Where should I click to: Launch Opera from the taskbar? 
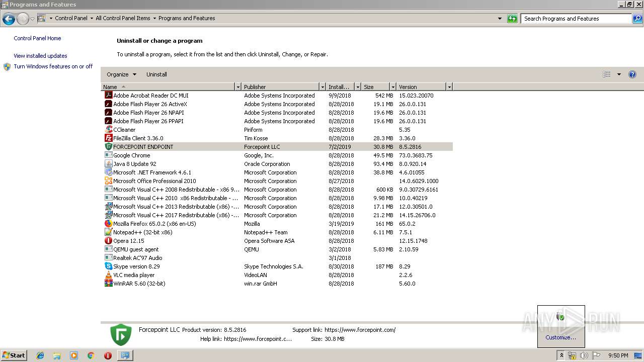[x=108, y=355]
